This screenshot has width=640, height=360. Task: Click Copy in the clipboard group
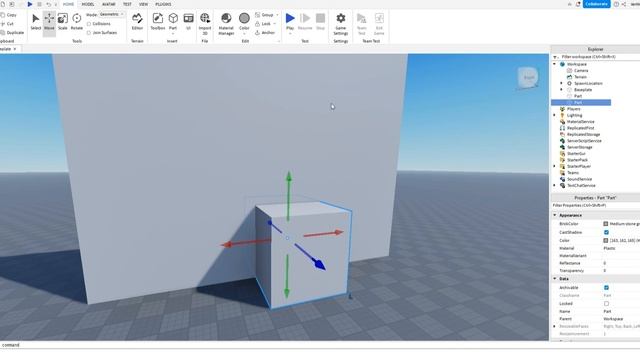click(x=9, y=15)
